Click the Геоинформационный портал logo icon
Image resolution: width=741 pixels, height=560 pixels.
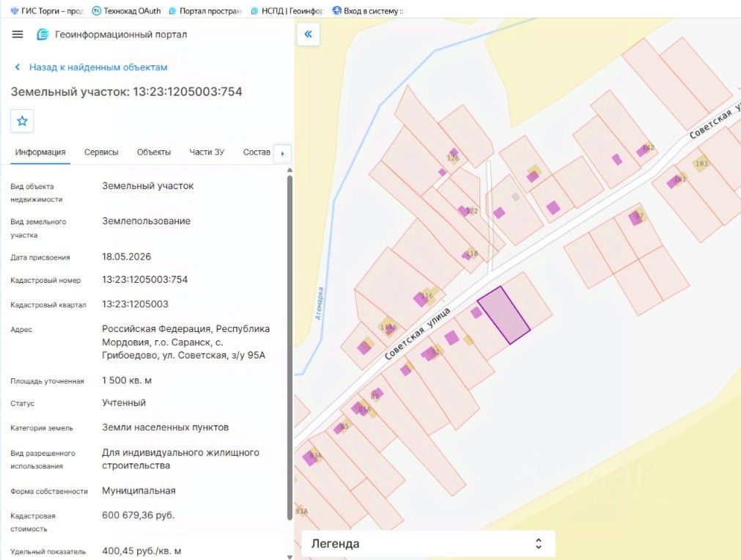[x=43, y=34]
